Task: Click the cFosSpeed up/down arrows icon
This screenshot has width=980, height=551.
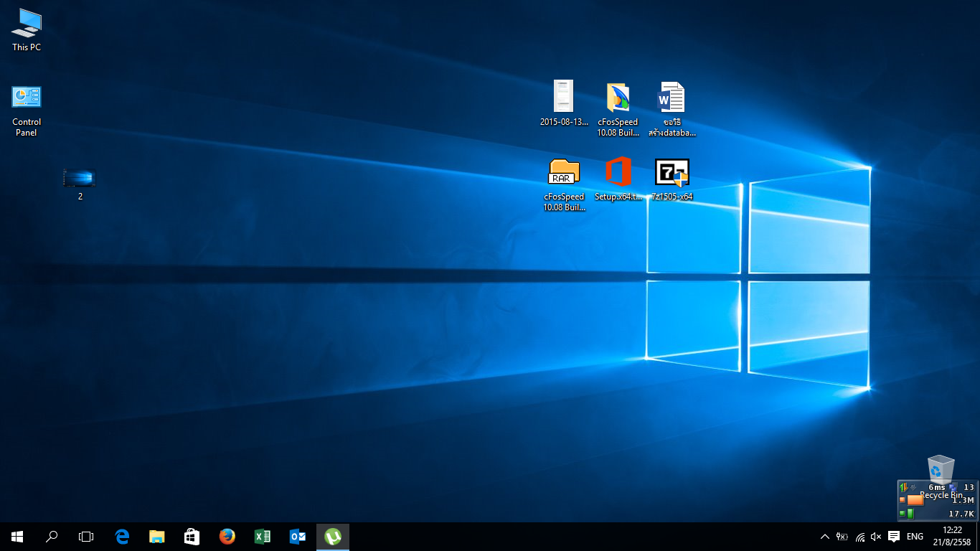Action: coord(903,487)
